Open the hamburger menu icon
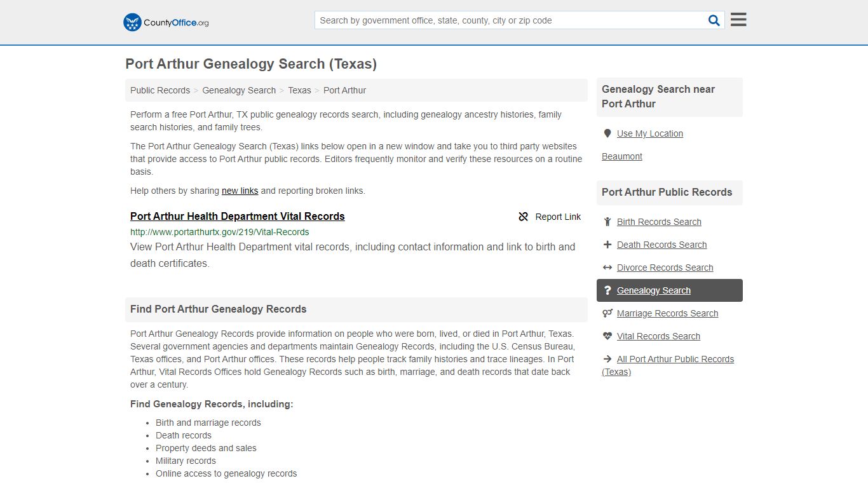868x488 pixels. (738, 20)
